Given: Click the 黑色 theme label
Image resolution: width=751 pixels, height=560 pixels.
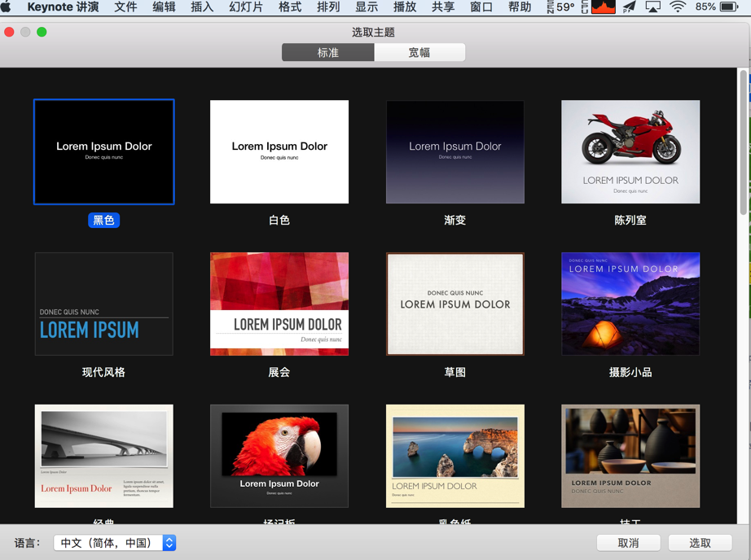Looking at the screenshot, I should click(x=104, y=220).
